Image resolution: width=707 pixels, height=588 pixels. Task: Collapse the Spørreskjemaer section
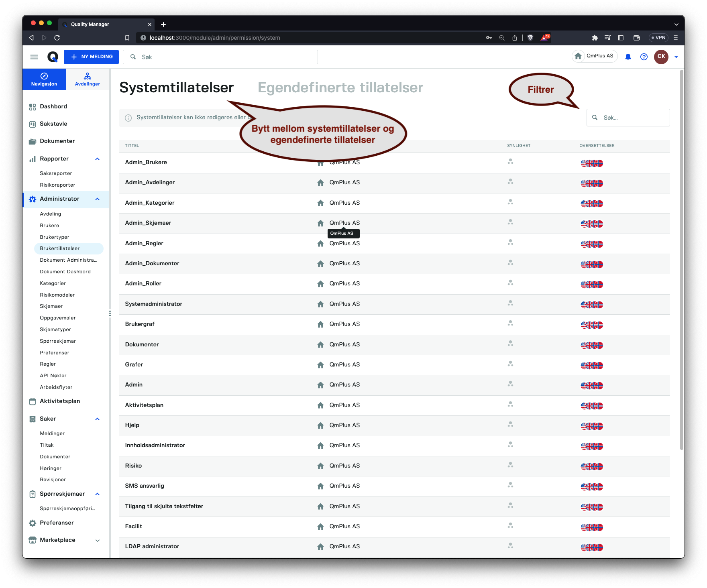[x=97, y=494]
